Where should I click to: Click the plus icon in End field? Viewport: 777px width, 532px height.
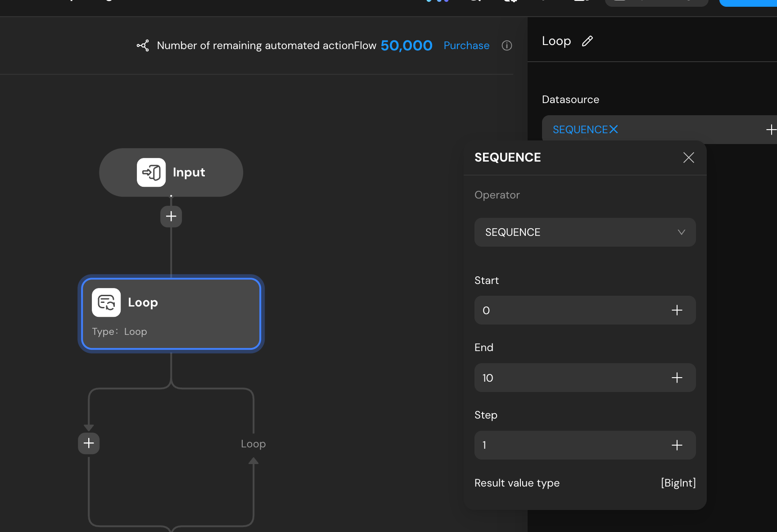coord(677,378)
